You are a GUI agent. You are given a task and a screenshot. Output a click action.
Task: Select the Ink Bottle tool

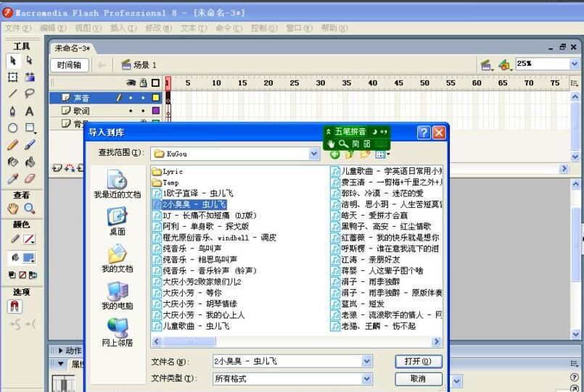(13, 162)
